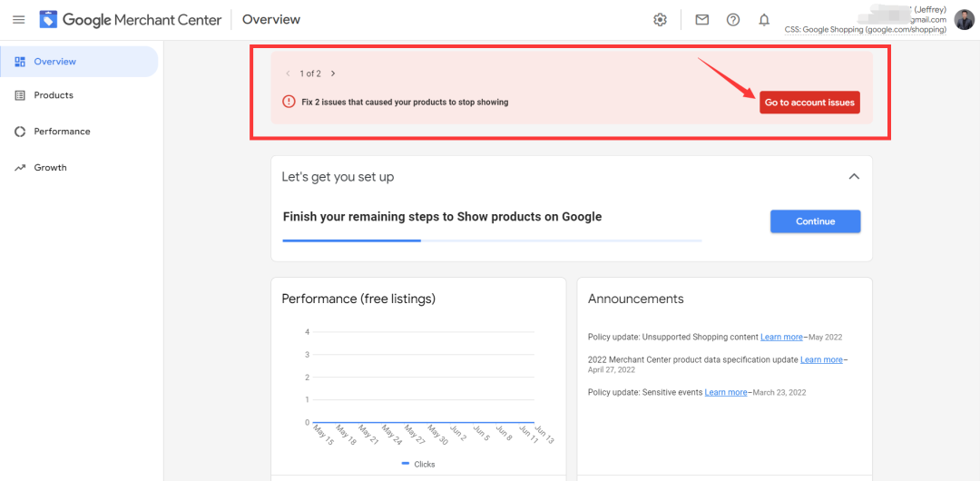This screenshot has height=481, width=980.
Task: Select Overview in the sidebar
Action: coord(79,62)
